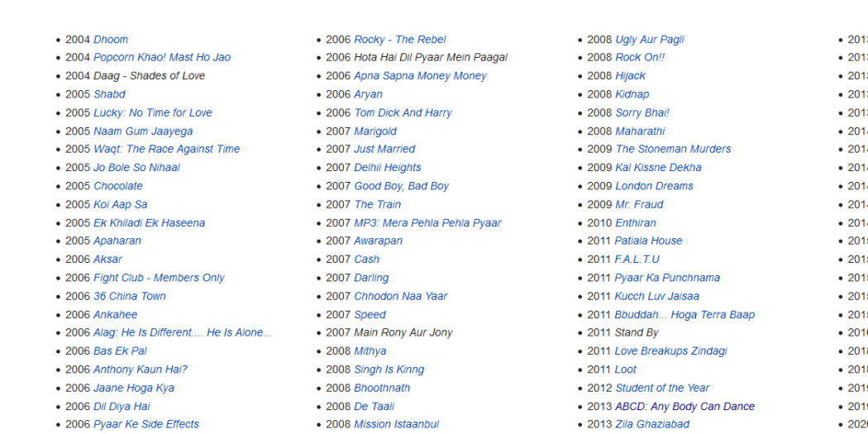Click Student of the Year link
The width and height of the screenshot is (868, 434).
point(662,388)
